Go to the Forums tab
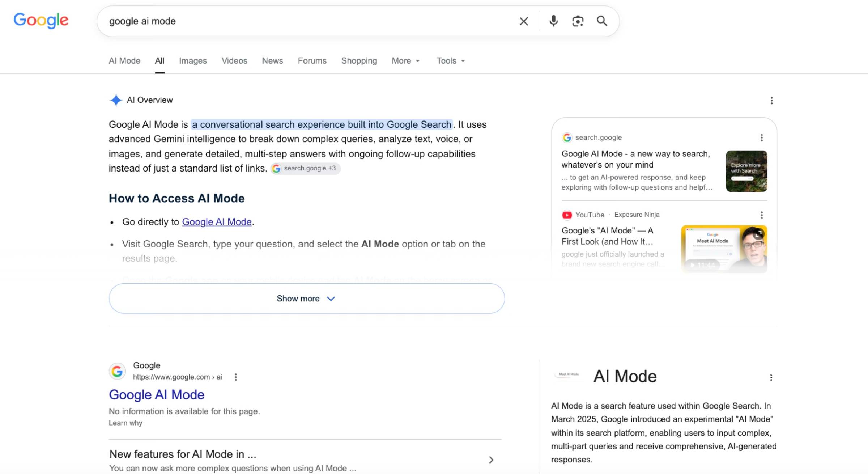Image resolution: width=868 pixels, height=474 pixels. tap(312, 61)
